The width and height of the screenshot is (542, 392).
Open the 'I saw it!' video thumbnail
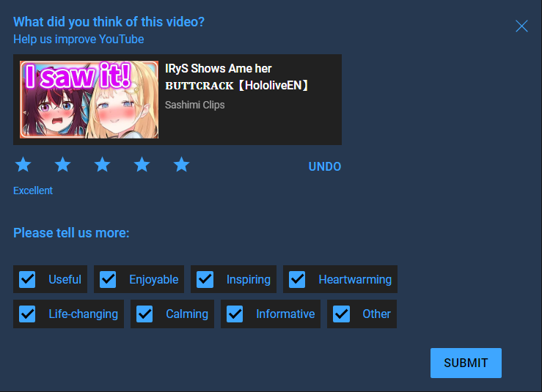click(89, 100)
